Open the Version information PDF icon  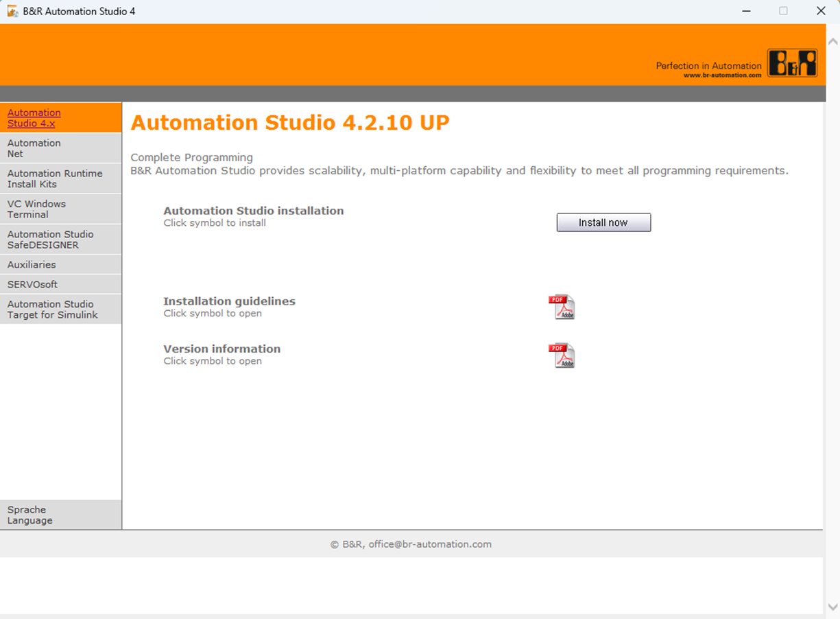pyautogui.click(x=563, y=355)
